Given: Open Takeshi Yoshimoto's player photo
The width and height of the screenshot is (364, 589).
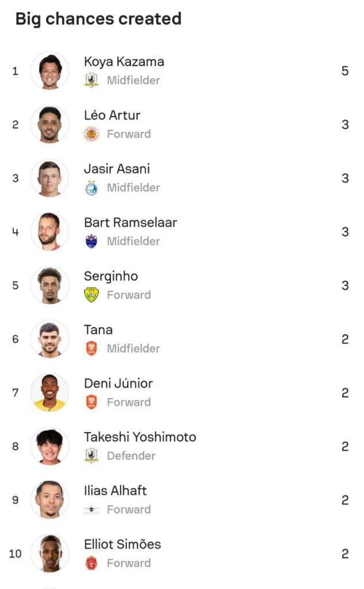Looking at the screenshot, I should (49, 446).
